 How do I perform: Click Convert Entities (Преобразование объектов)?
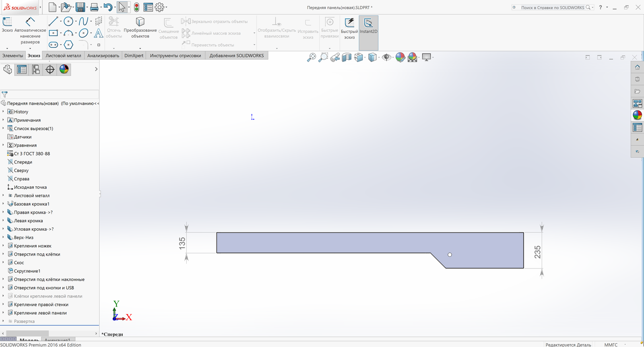pyautogui.click(x=140, y=27)
